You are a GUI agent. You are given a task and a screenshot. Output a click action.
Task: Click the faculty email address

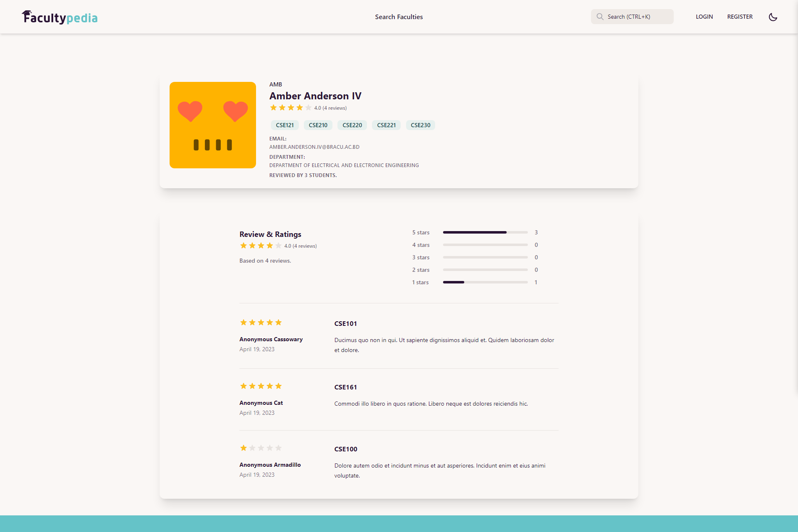pos(314,147)
